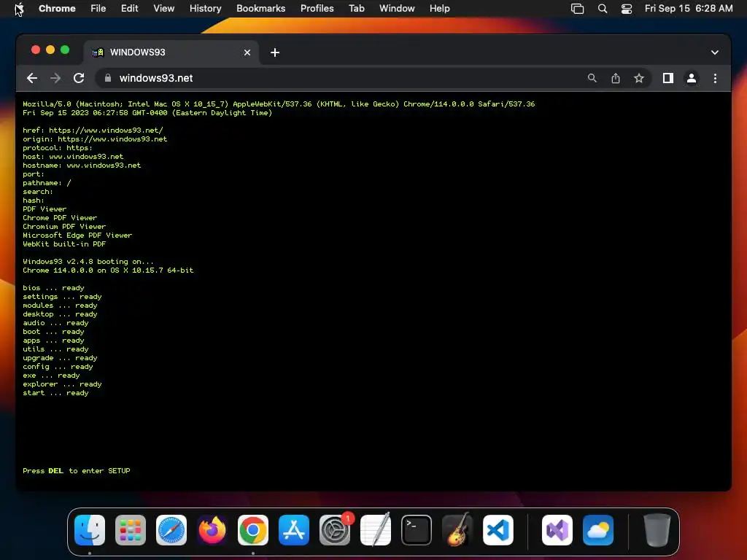Open the Help menu
The width and height of the screenshot is (747, 560).
[439, 9]
